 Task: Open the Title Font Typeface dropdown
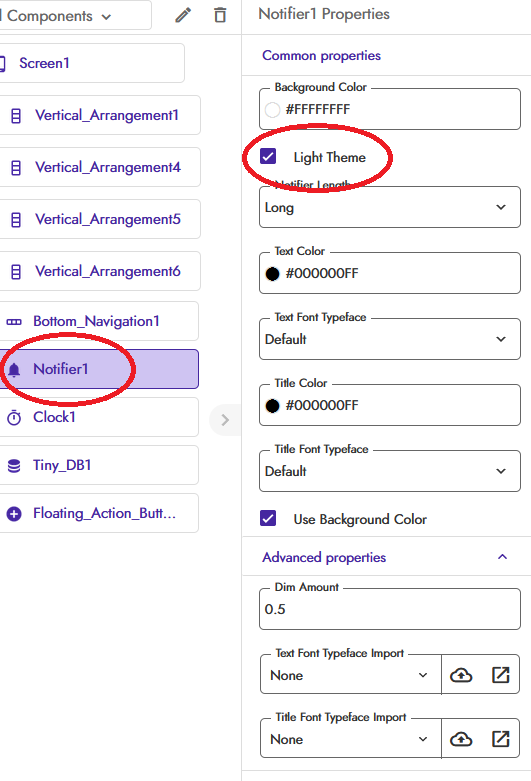click(390, 471)
